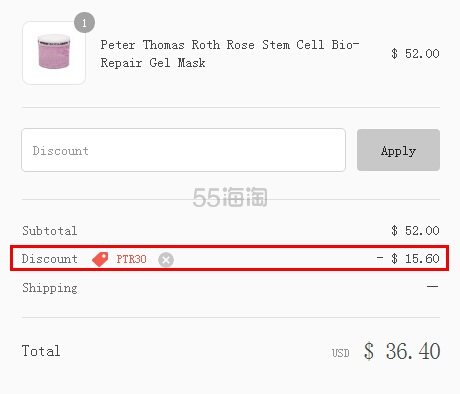Image resolution: width=460 pixels, height=394 pixels.
Task: Click the Subtotal label
Action: click(x=50, y=231)
